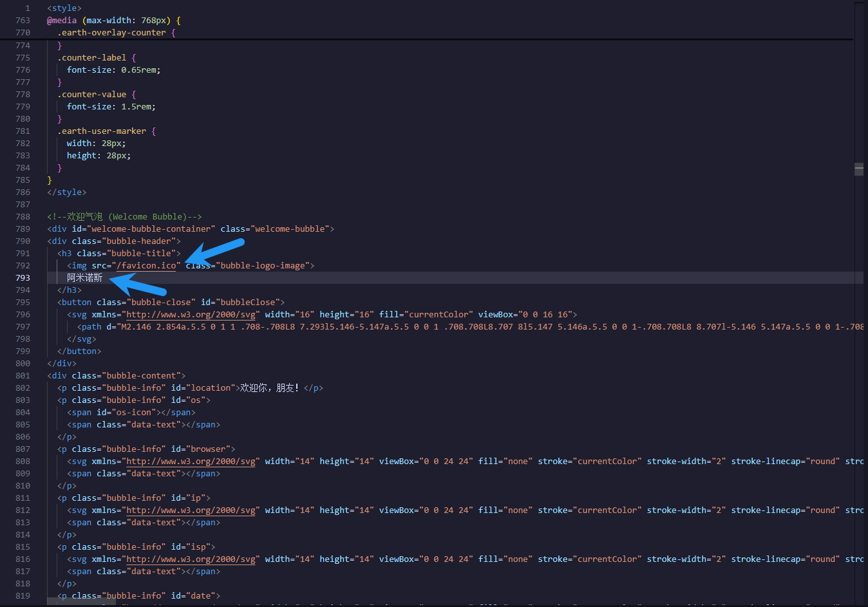Jump to the sticky <style> header line
The image size is (868, 607).
point(64,8)
